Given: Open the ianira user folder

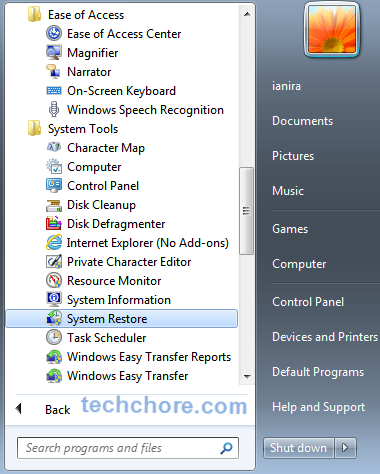Looking at the screenshot, I should pyautogui.click(x=286, y=86).
